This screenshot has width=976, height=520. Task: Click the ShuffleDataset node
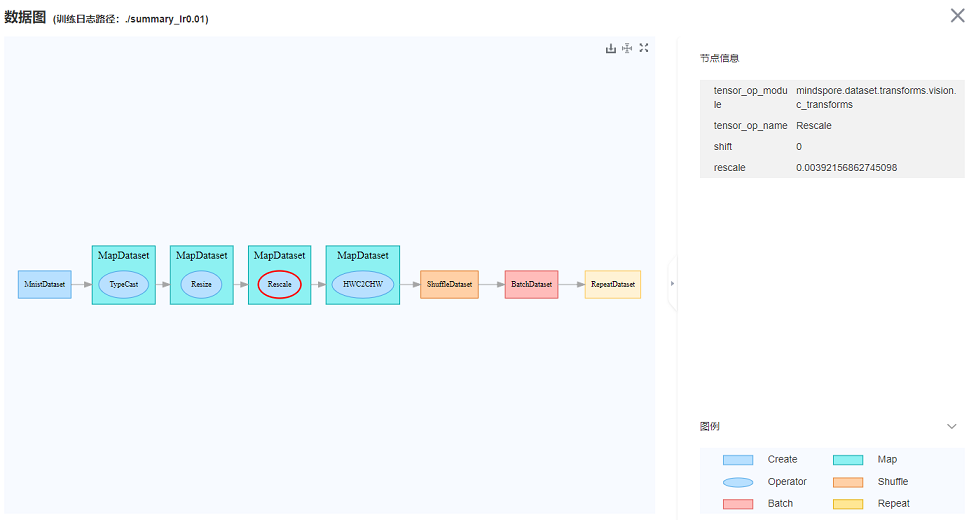pos(449,284)
